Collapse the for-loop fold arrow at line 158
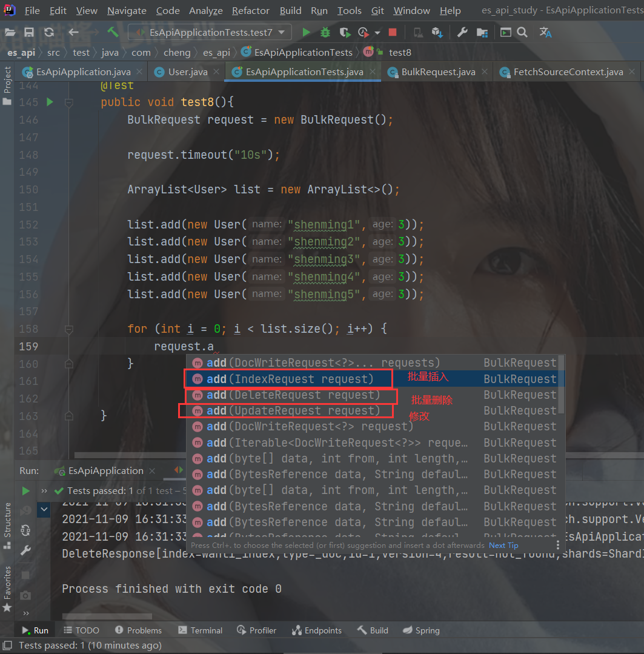Image resolution: width=644 pixels, height=654 pixels. (68, 329)
